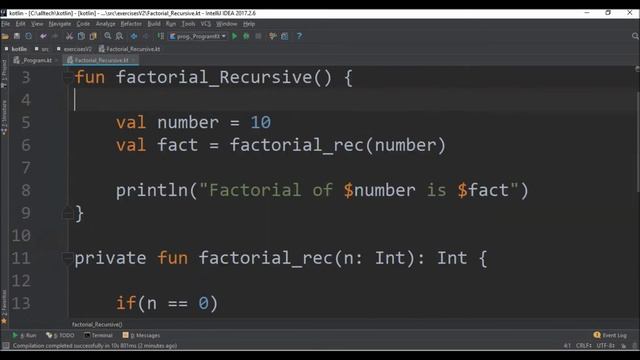This screenshot has width=640, height=360.
Task: Click the src breadcrumb in navigation bar
Action: [42, 49]
